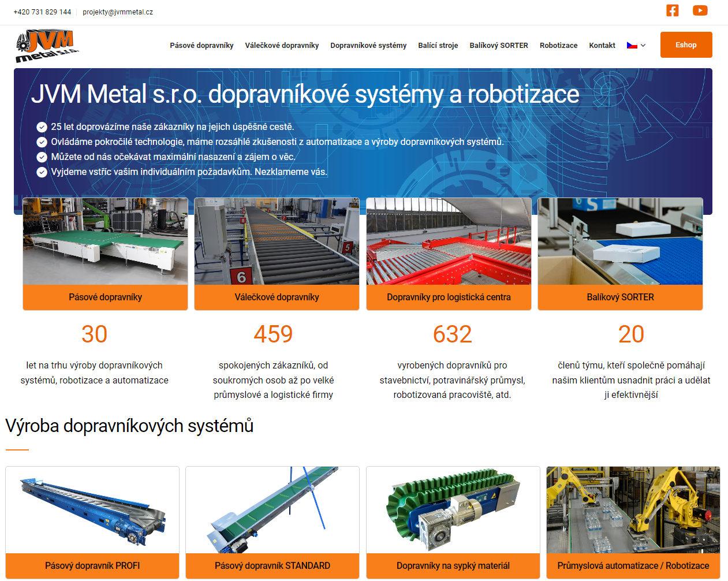Click the Balíkový SORTER card label
The width and height of the screenshot is (728, 581).
tap(620, 297)
